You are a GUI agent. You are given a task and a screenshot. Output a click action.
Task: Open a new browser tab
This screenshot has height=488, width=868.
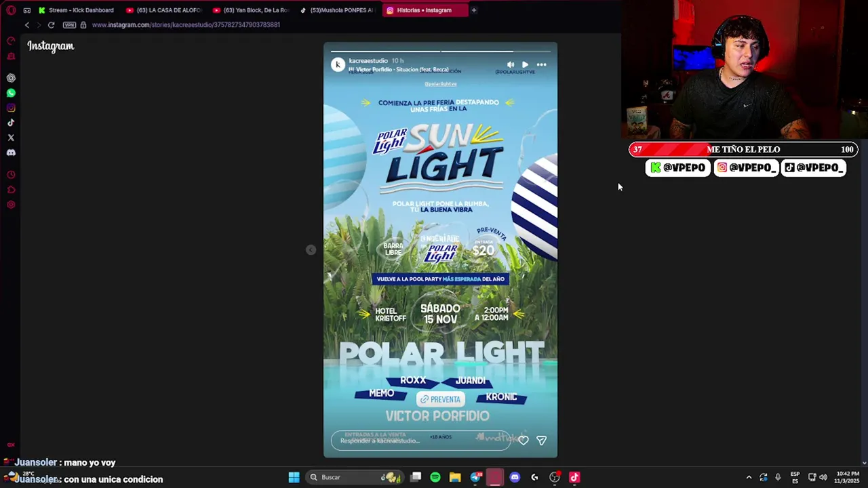pyautogui.click(x=474, y=10)
